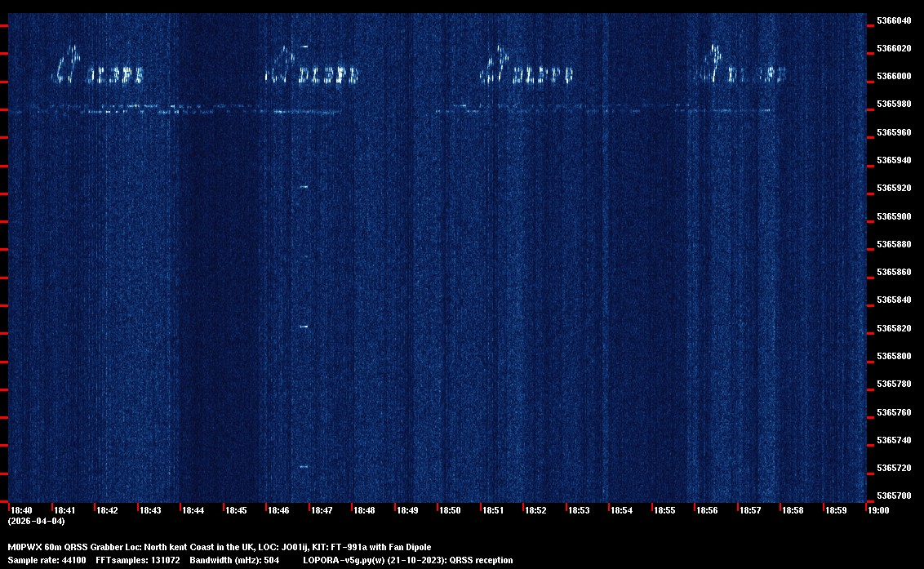This screenshot has height=569, width=924.
Task: Click the Sample rate: 44100 text
Action: tap(47, 560)
